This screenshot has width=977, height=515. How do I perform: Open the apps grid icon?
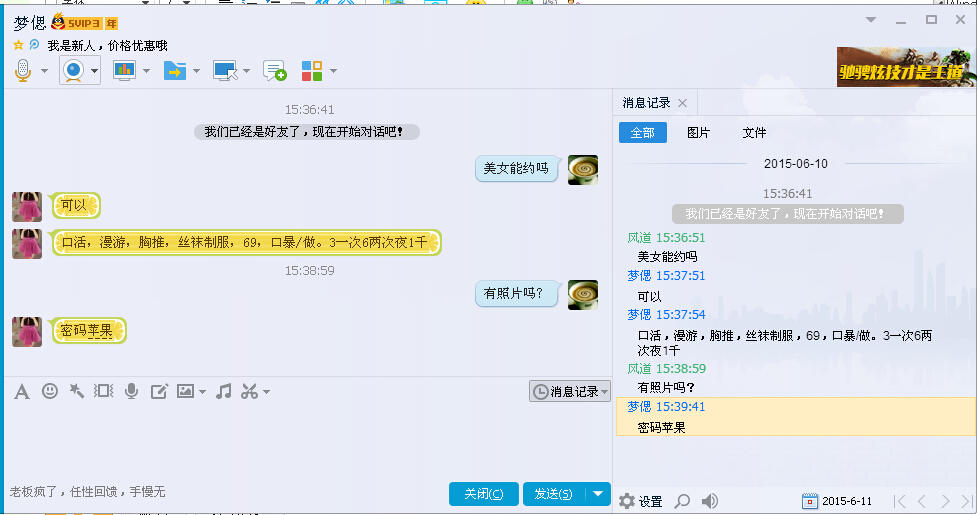[x=312, y=71]
